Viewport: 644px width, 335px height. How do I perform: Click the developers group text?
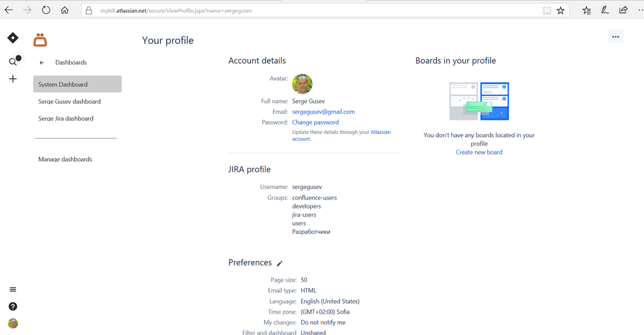point(306,206)
